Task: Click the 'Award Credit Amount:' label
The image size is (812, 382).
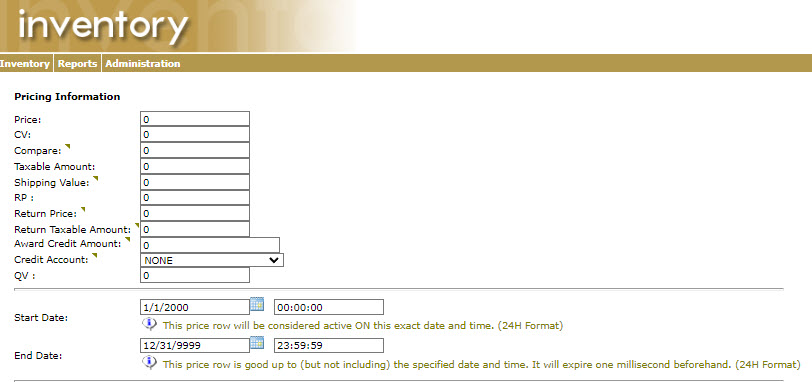Action: coord(68,243)
